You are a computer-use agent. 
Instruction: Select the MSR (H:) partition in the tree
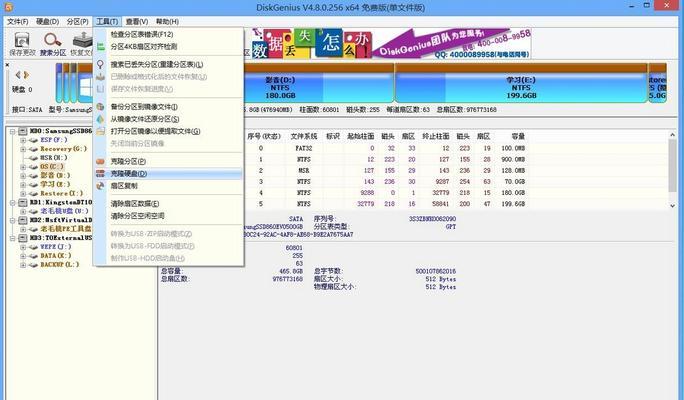pyautogui.click(x=54, y=157)
